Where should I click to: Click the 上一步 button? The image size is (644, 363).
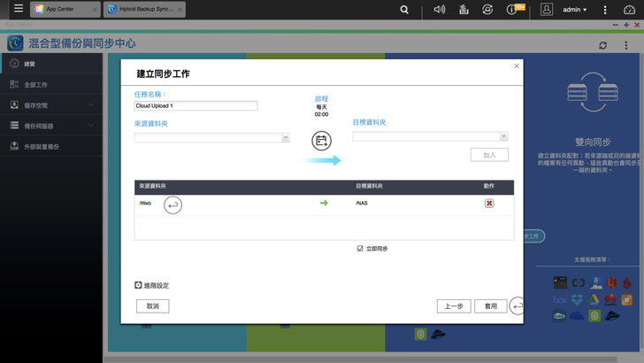coord(454,306)
